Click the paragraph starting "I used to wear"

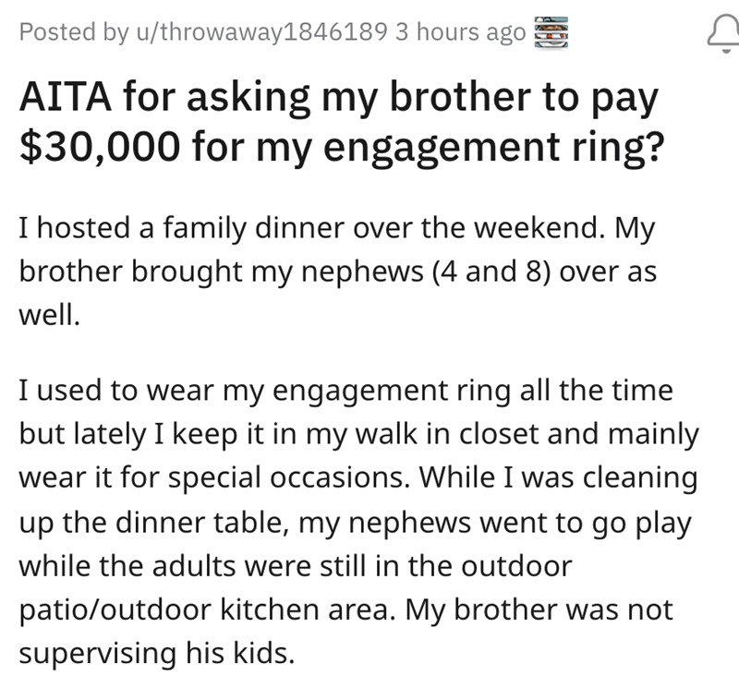click(x=358, y=522)
